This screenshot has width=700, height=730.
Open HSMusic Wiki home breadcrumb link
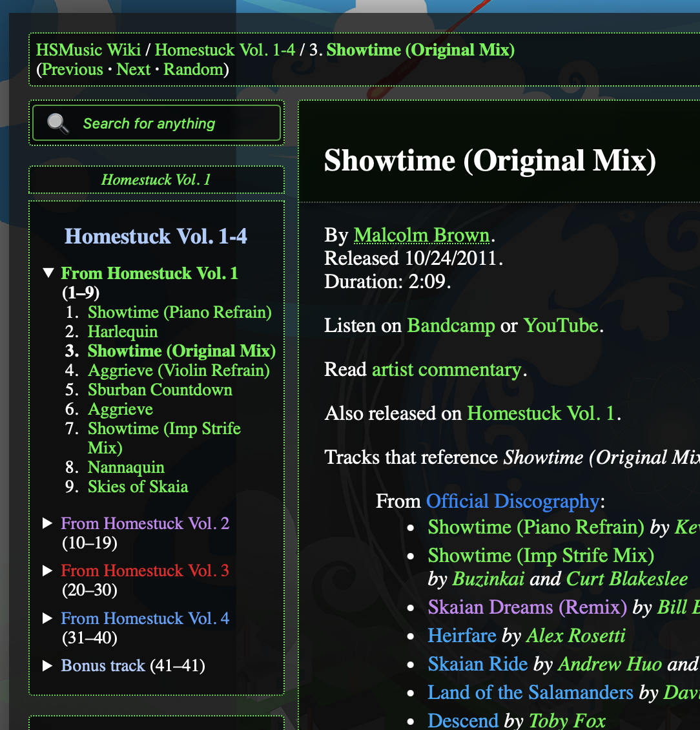[88, 50]
